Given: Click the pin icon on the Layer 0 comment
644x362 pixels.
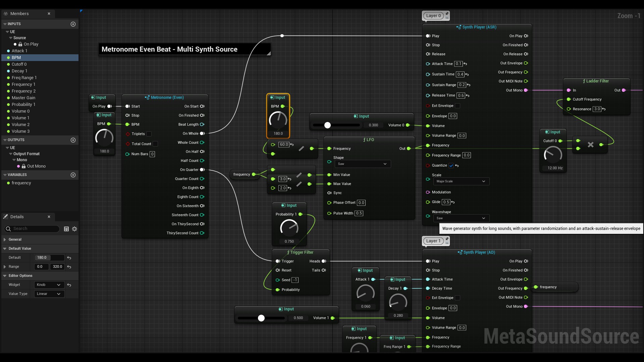Looking at the screenshot, I should [x=447, y=14].
